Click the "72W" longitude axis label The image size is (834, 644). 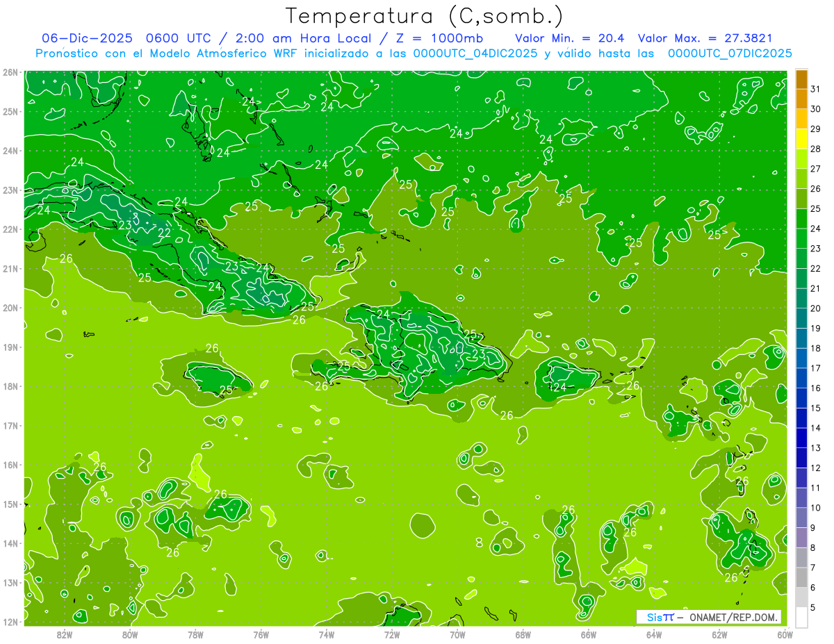(392, 634)
